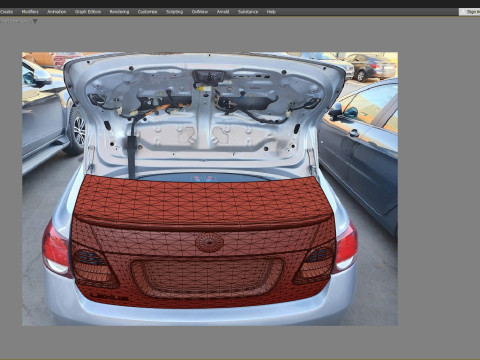Viewport: 480px width, 360px height.
Task: Open the Help menu
Action: pyautogui.click(x=271, y=12)
